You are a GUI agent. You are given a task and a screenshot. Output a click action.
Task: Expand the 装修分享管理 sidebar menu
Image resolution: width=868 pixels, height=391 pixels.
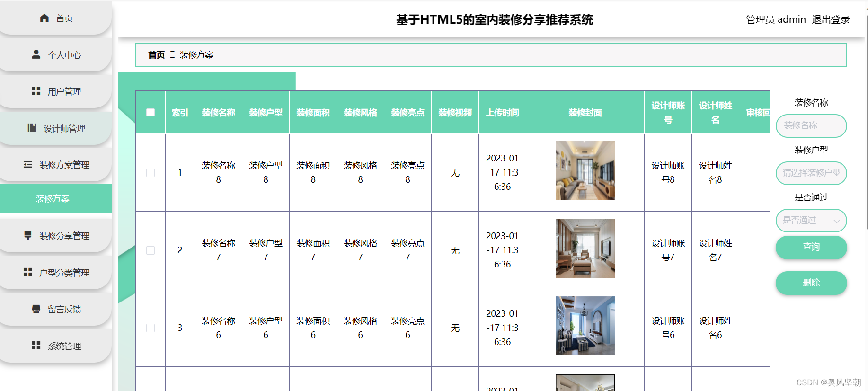(56, 236)
